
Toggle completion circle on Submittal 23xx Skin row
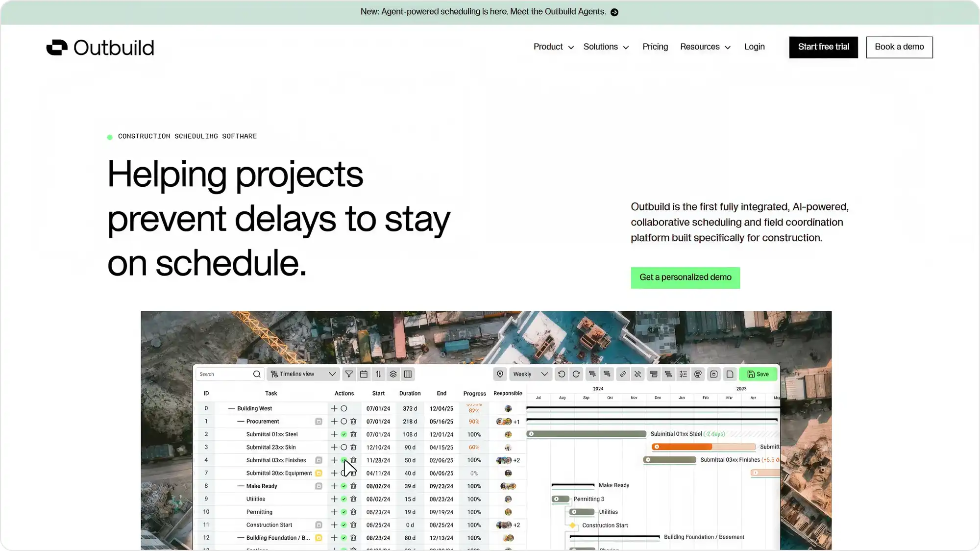344,447
